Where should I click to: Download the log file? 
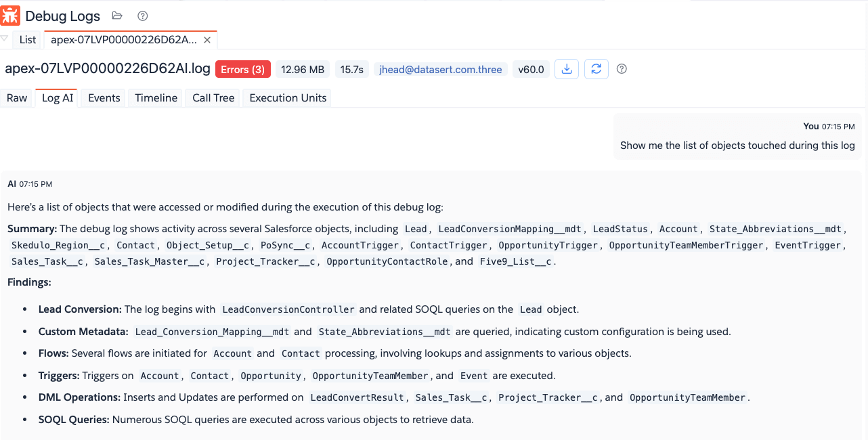tap(567, 69)
